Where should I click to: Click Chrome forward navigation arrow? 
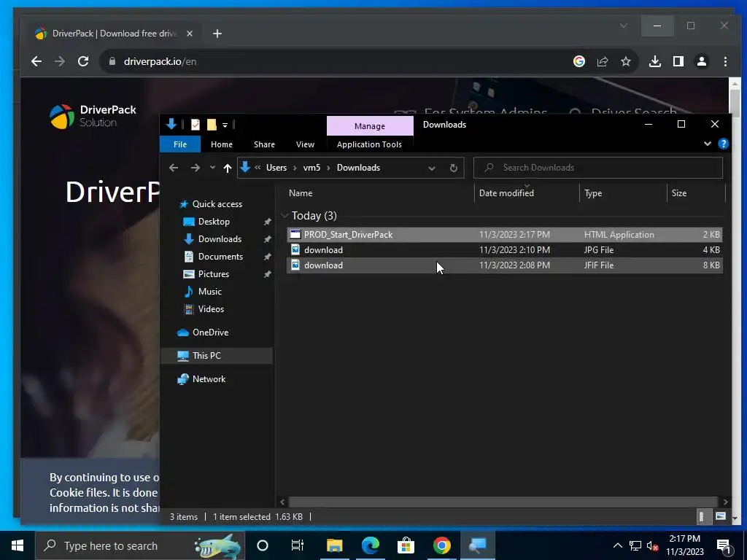(60, 61)
